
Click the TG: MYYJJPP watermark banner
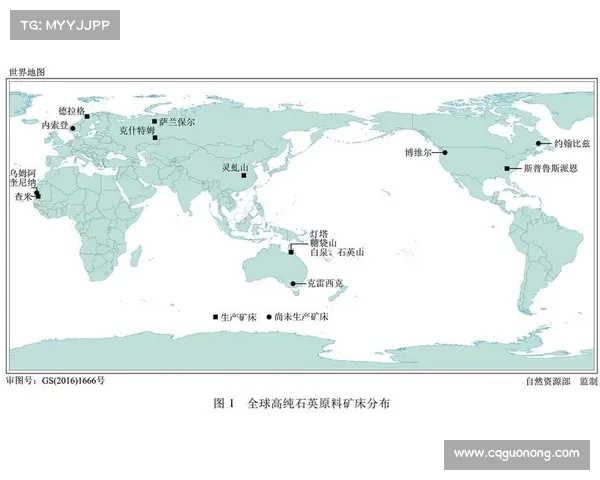click(63, 23)
